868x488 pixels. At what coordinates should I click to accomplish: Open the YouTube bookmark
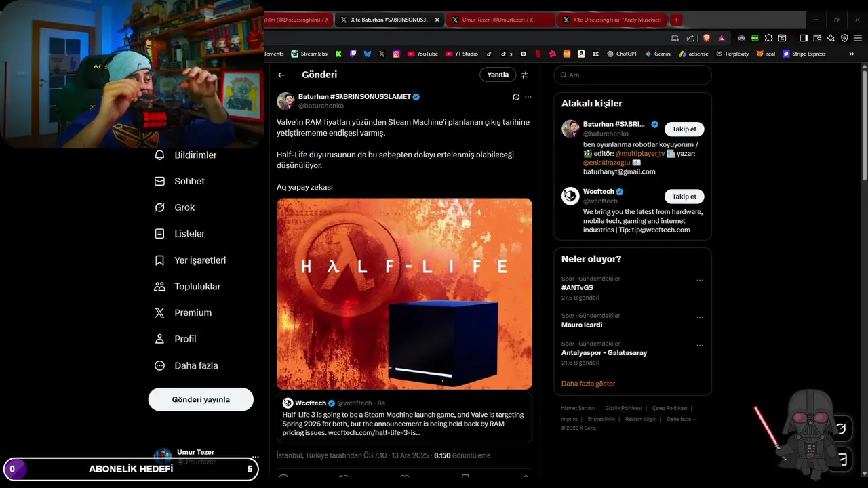click(422, 54)
